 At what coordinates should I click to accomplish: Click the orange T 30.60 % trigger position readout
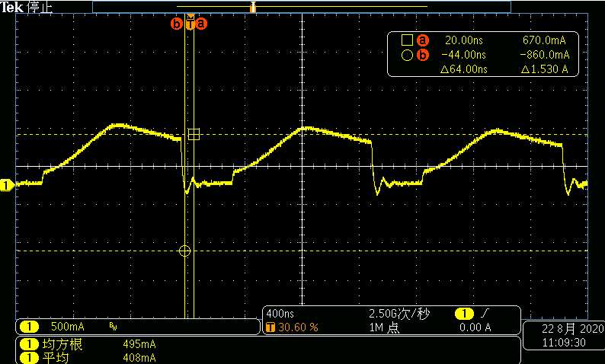pyautogui.click(x=292, y=327)
